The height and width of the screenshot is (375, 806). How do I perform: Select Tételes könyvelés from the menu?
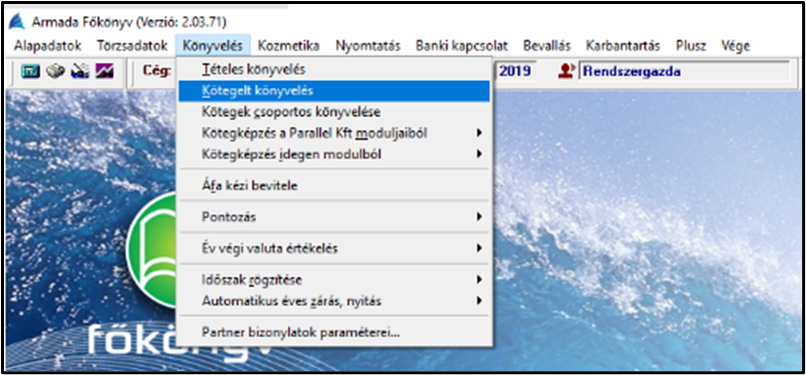coord(334,69)
